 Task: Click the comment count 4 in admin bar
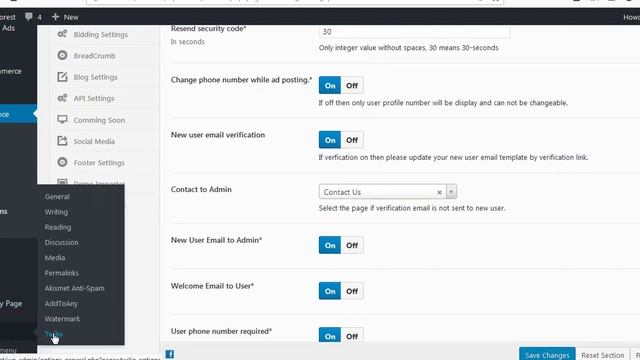39,17
